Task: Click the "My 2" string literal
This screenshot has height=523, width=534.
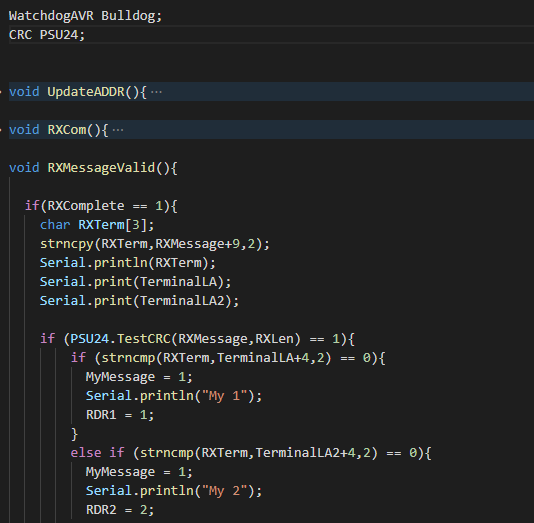Action: 224,491
